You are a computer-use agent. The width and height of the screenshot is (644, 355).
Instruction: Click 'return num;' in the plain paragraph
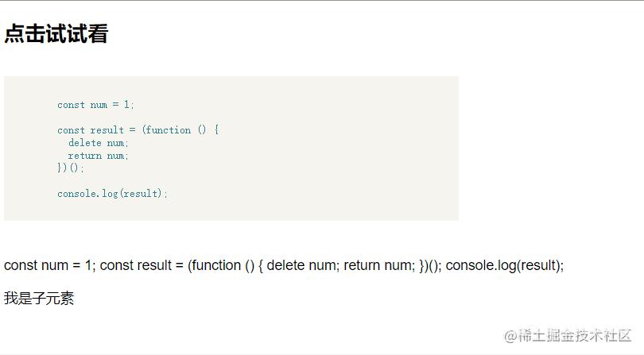[x=379, y=265]
